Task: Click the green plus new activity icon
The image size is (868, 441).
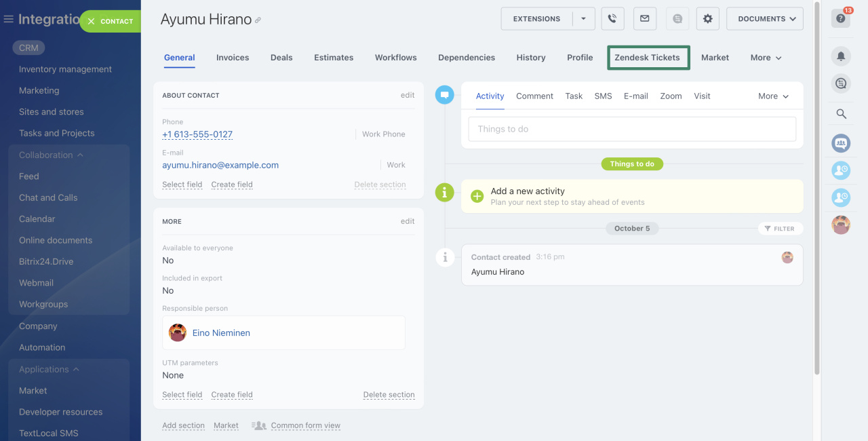Action: click(x=477, y=197)
